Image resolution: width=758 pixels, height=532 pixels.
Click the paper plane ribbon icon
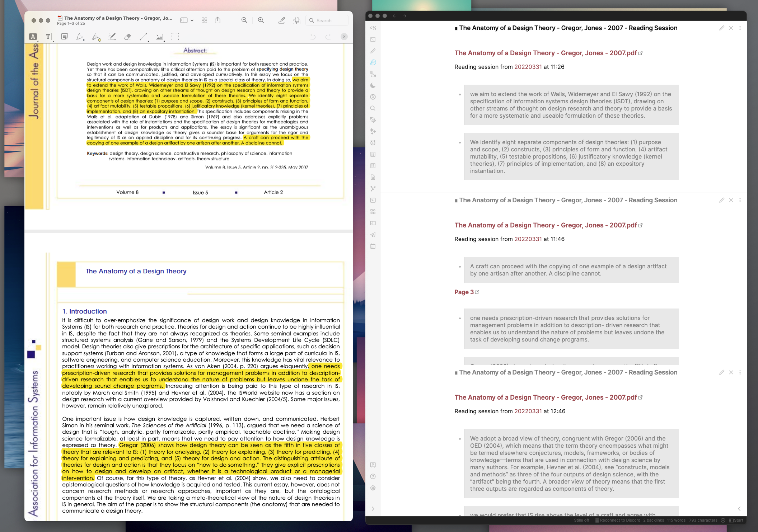coord(373,235)
